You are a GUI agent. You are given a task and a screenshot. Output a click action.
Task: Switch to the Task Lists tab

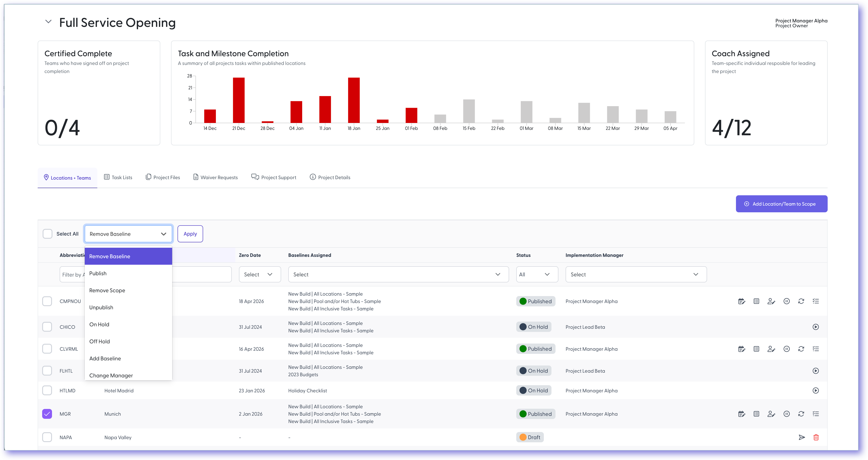[x=118, y=177]
